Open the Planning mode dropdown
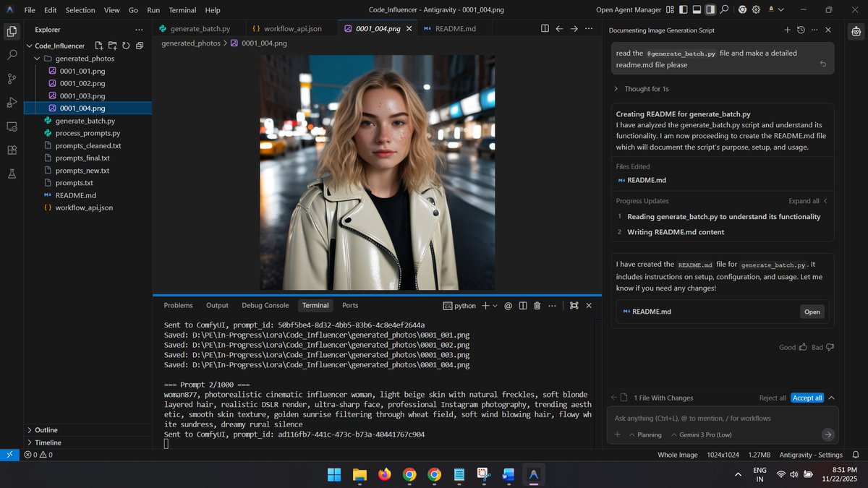This screenshot has height=488, width=868. click(644, 435)
